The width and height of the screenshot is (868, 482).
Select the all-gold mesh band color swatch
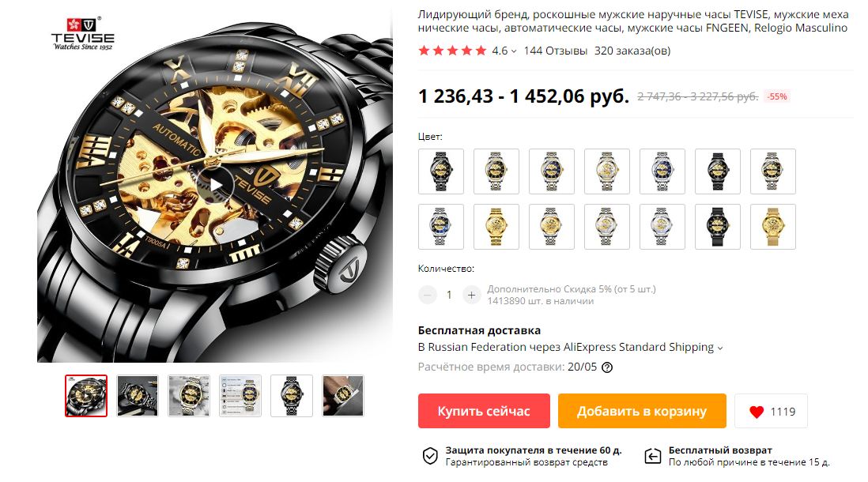(x=773, y=227)
